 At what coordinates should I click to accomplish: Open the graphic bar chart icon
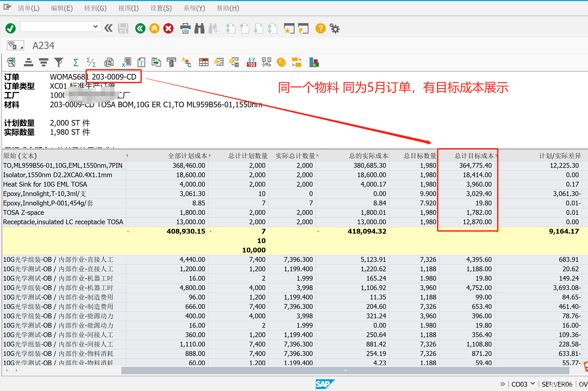(x=314, y=62)
